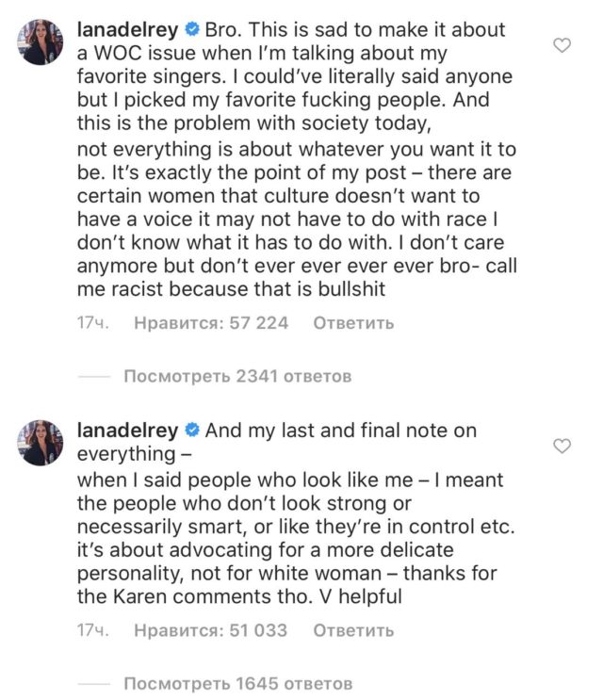Open the second comment's lanadelrey profile picture
Viewport: 603px width, 700px height.
39,442
